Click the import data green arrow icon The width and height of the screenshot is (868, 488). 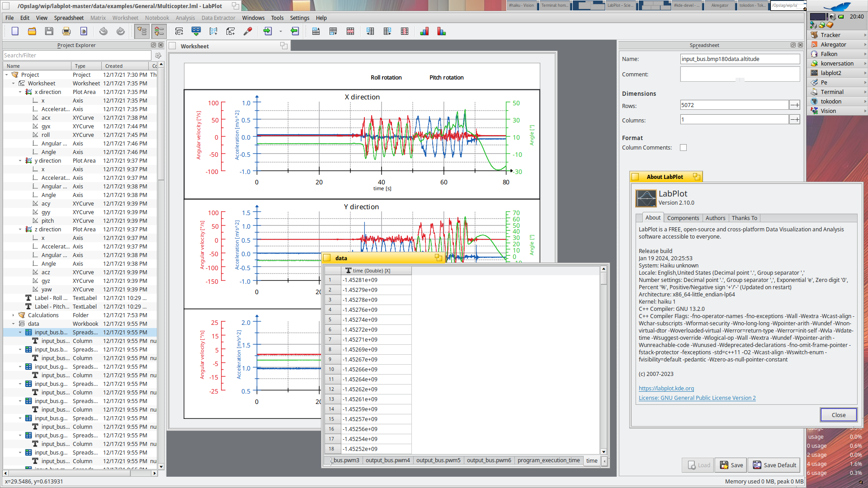pos(268,31)
